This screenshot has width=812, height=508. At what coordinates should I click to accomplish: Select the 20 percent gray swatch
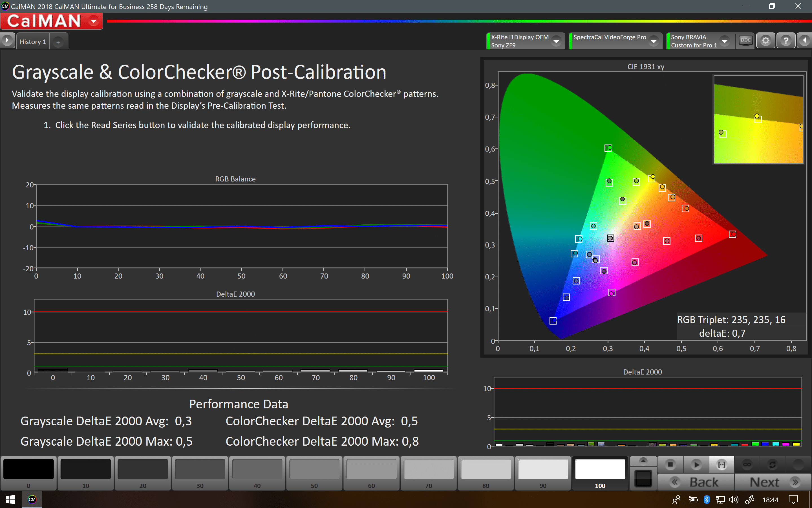click(x=143, y=473)
